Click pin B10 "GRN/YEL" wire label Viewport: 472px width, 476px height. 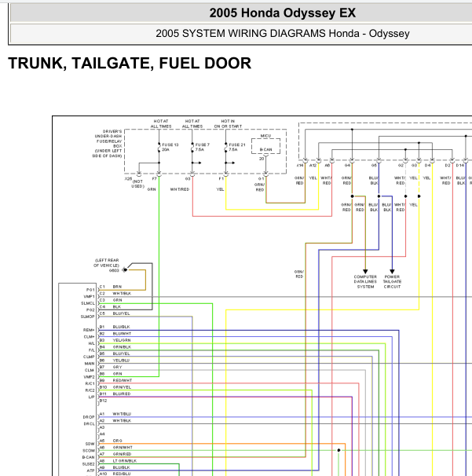[x=122, y=387]
